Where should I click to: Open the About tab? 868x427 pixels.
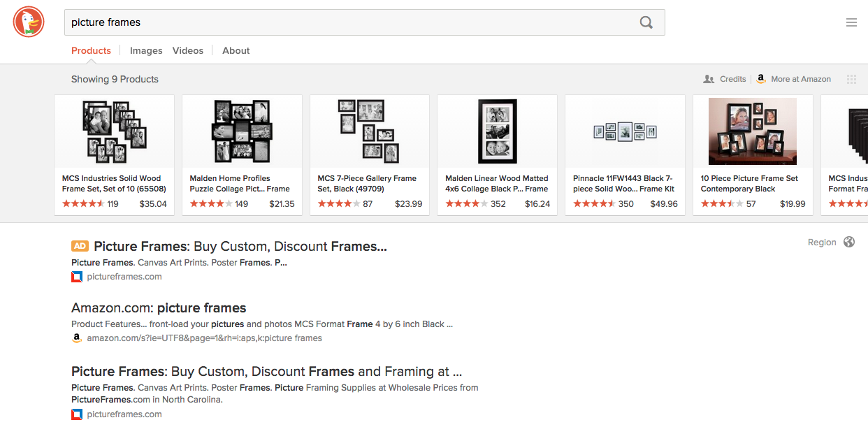236,51
